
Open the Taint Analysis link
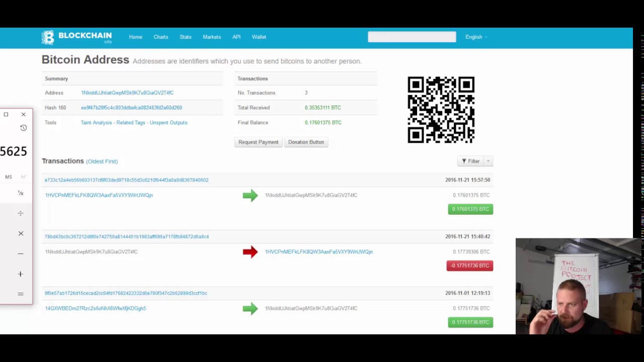tap(96, 123)
